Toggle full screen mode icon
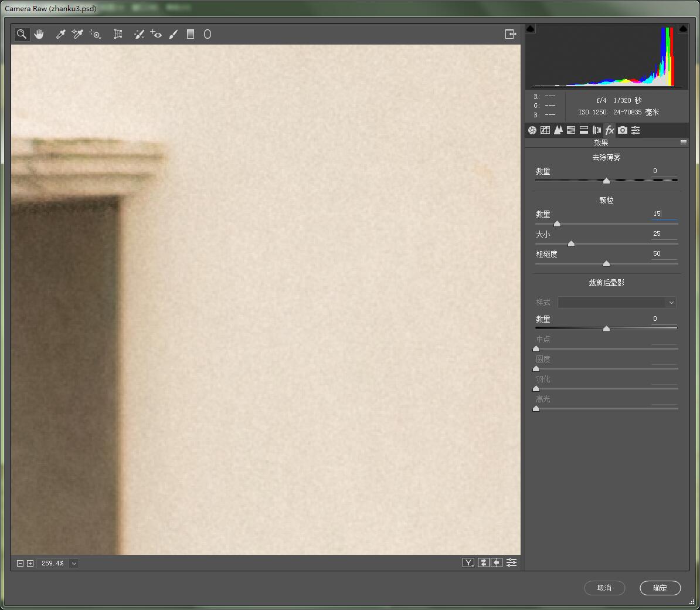 point(510,34)
